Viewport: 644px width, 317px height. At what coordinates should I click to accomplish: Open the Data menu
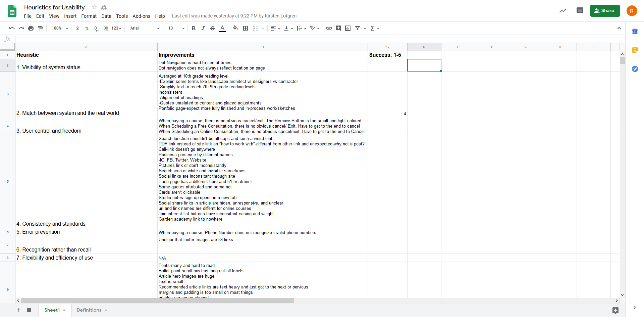[106, 16]
